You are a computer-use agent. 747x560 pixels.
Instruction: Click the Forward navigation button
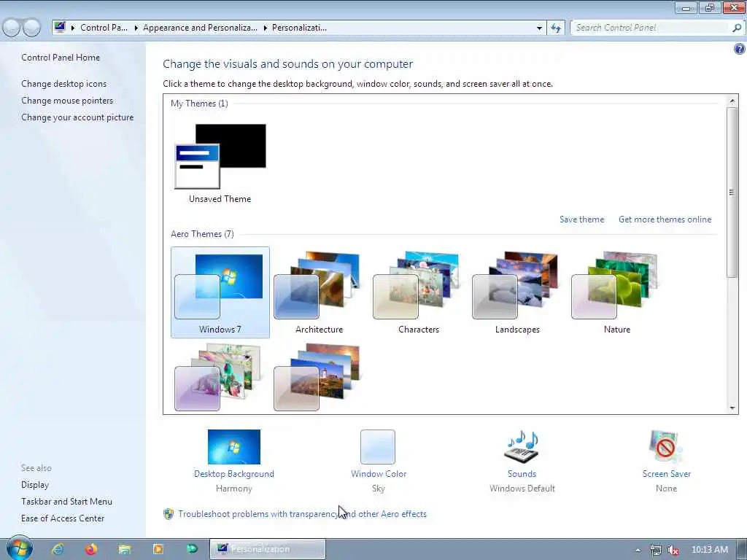32,28
